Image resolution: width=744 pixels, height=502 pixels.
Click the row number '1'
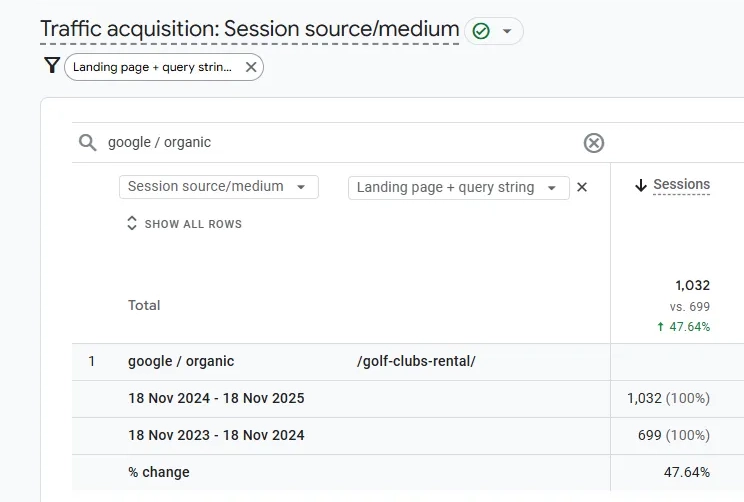[x=92, y=362]
